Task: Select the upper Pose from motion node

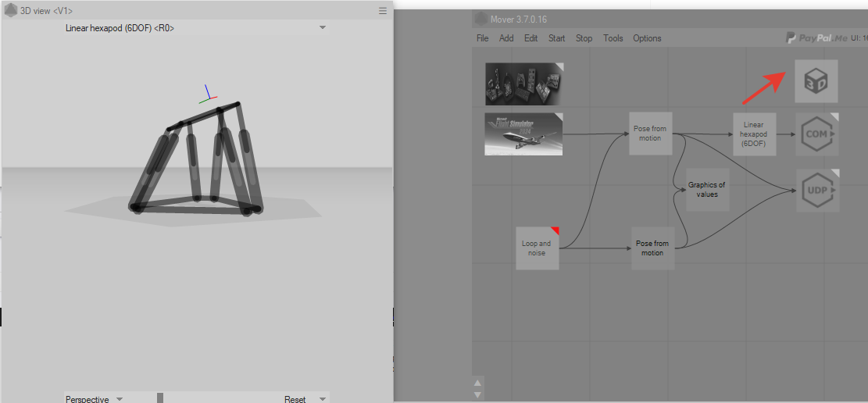Action: pyautogui.click(x=651, y=134)
